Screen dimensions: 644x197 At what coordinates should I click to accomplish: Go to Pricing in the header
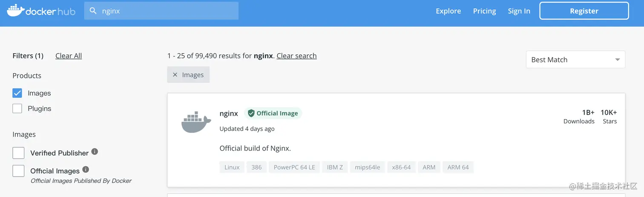pos(485,11)
